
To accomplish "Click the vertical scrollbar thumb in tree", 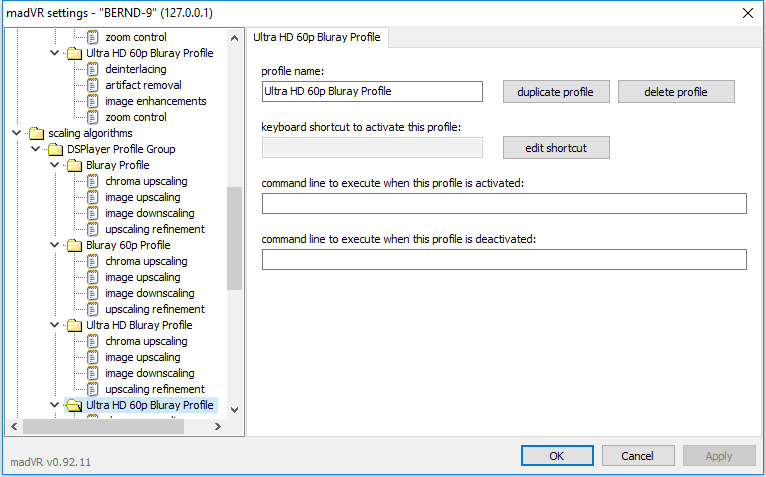I will 234,238.
